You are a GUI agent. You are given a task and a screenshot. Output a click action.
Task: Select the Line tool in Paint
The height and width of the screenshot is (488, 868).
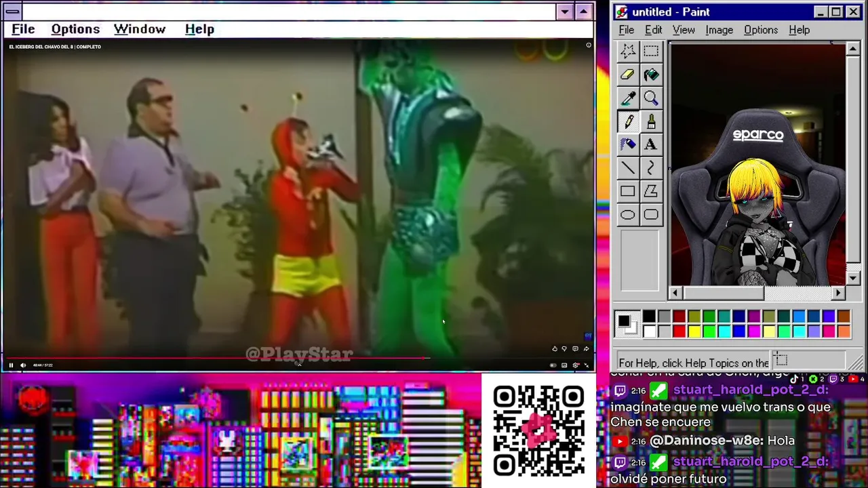pos(628,168)
